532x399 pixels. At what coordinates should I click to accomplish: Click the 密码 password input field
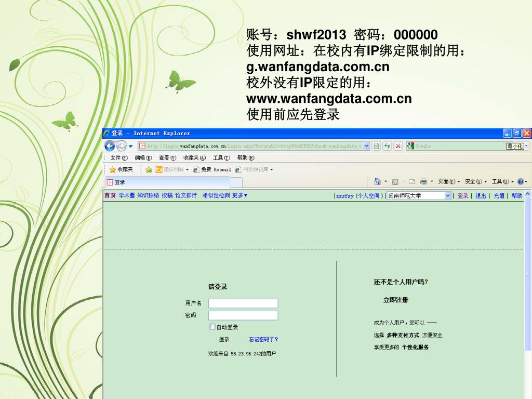(243, 315)
